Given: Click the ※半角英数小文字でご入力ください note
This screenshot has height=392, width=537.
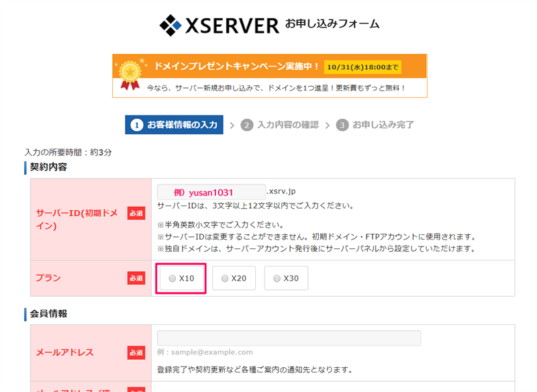Looking at the screenshot, I should tap(221, 225).
